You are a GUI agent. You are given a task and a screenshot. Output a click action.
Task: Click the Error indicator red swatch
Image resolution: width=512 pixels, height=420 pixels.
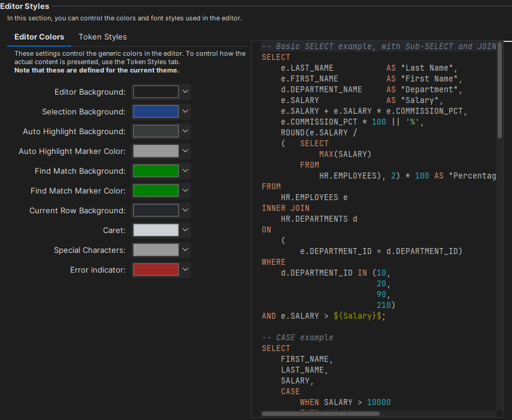tap(156, 270)
